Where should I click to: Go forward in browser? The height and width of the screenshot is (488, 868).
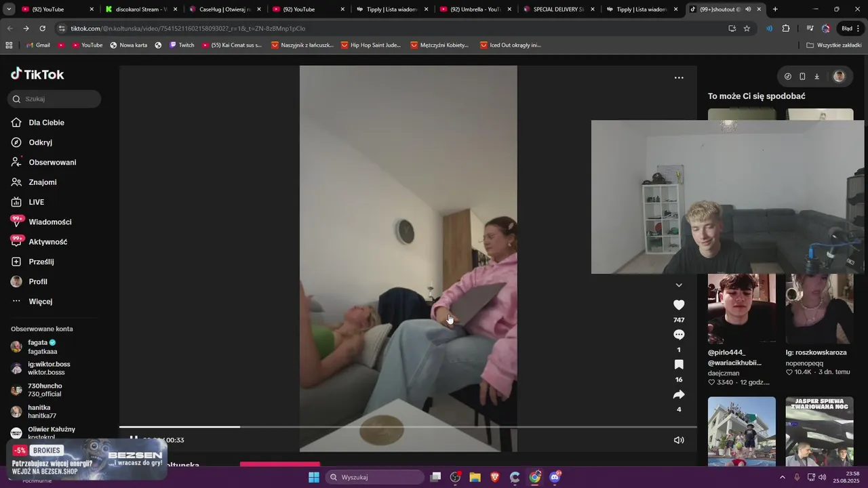point(26,28)
